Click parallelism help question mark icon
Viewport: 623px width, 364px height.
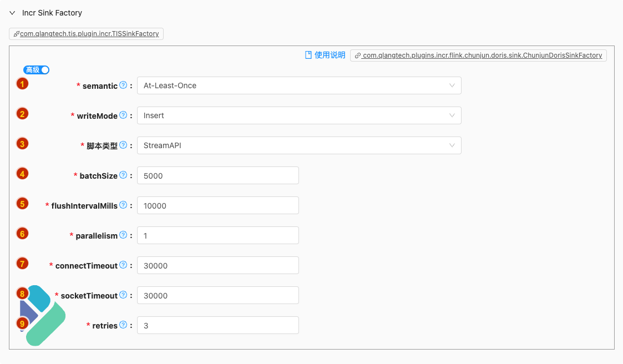tap(123, 235)
